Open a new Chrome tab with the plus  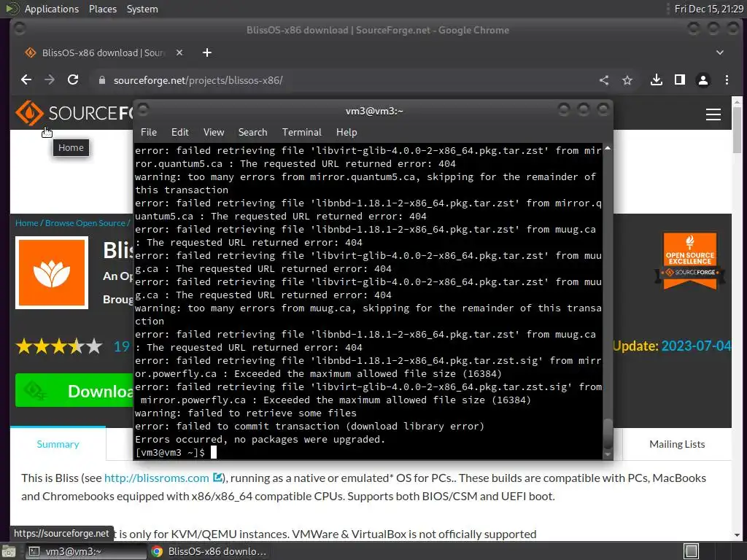(206, 52)
